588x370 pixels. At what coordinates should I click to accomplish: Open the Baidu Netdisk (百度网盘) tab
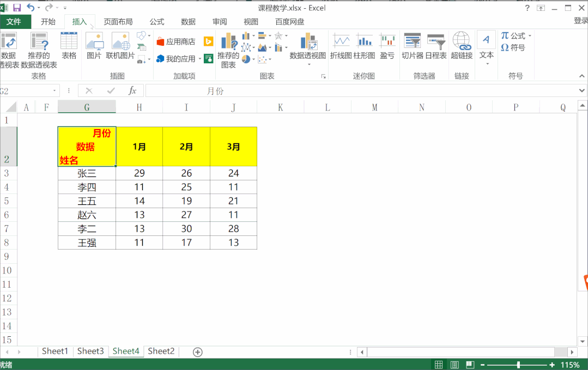tap(290, 22)
